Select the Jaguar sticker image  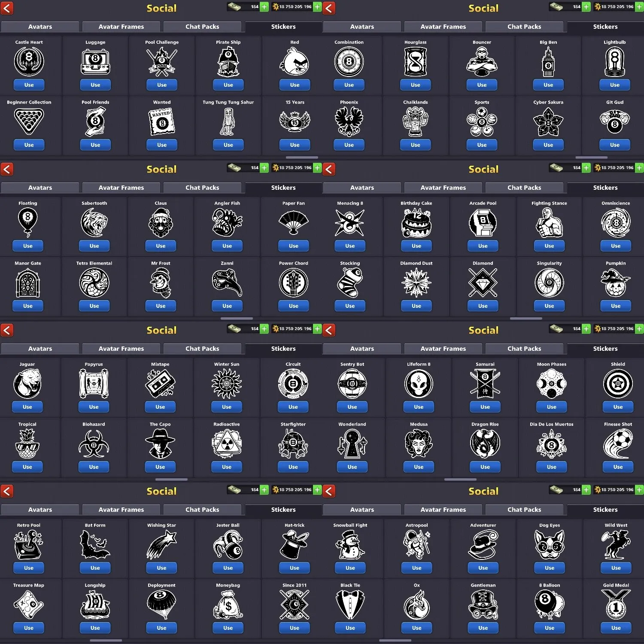pos(27,383)
